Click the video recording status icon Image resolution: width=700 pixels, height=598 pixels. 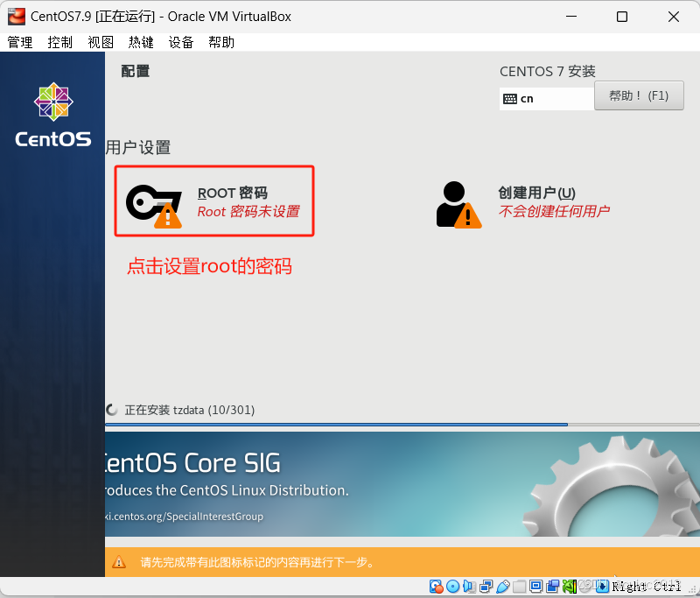click(553, 587)
